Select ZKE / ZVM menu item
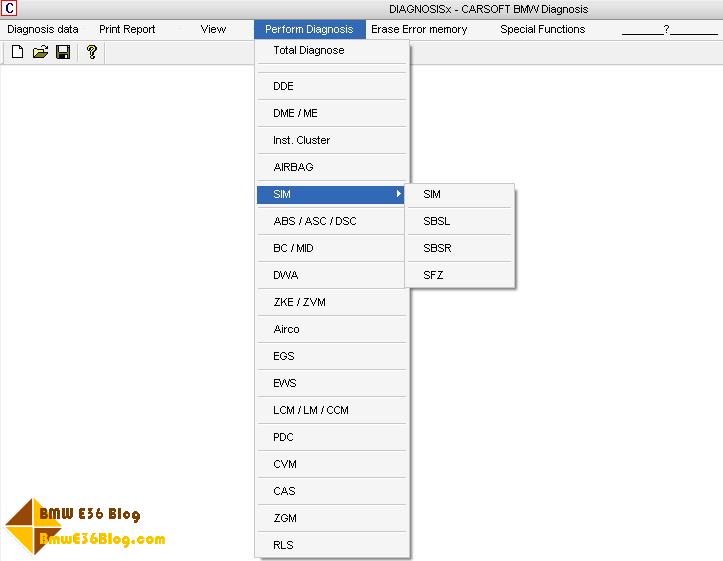Screen dimensions: 723x561 [331, 302]
